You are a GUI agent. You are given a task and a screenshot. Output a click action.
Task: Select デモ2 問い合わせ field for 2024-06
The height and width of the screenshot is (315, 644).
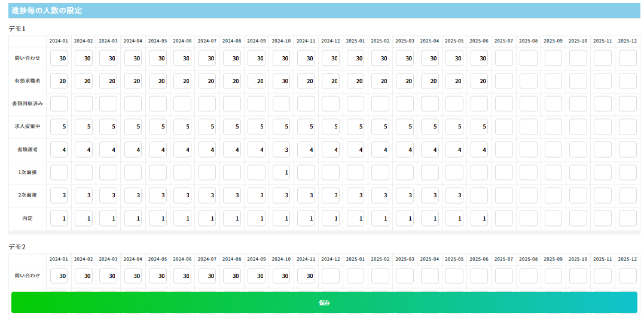[x=182, y=276]
